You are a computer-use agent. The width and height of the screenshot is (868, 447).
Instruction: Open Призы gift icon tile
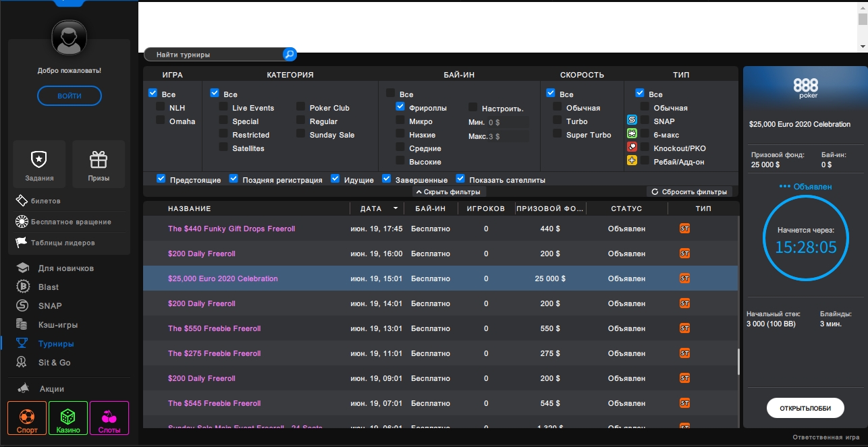click(x=99, y=165)
